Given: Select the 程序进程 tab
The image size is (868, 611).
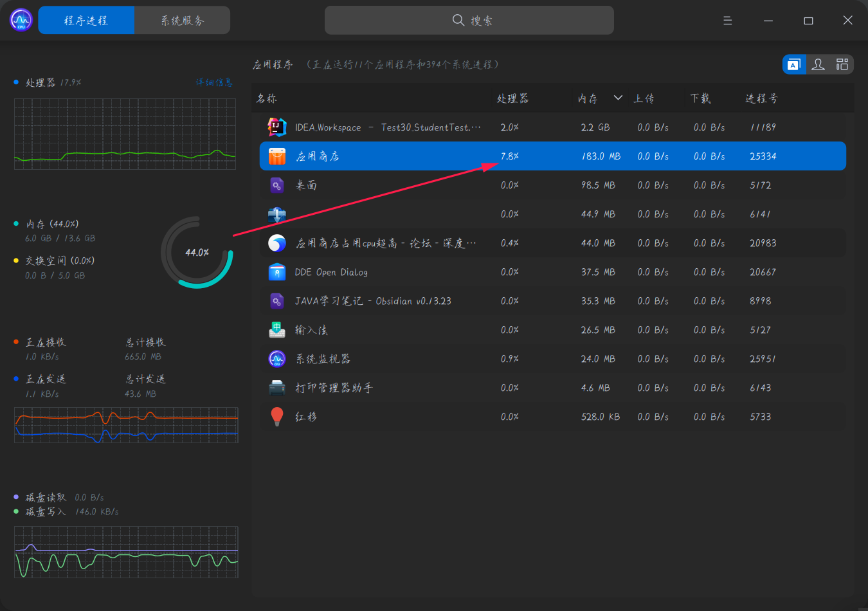Looking at the screenshot, I should (x=86, y=20).
